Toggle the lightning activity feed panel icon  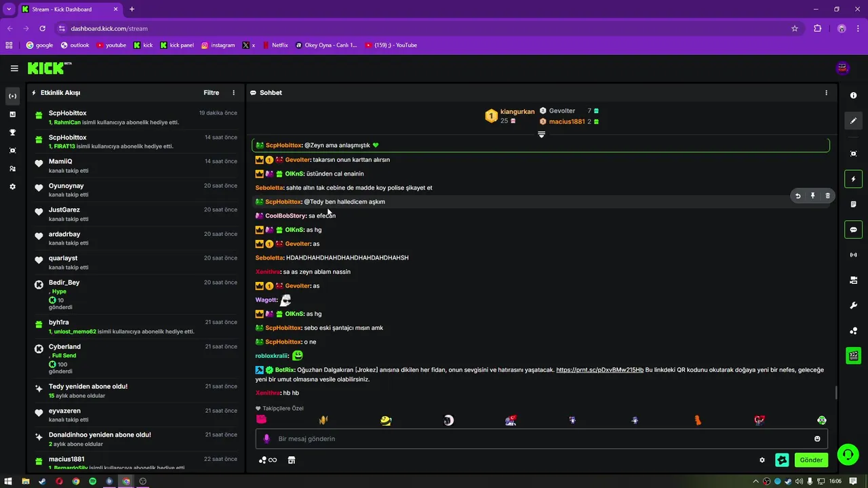point(854,179)
